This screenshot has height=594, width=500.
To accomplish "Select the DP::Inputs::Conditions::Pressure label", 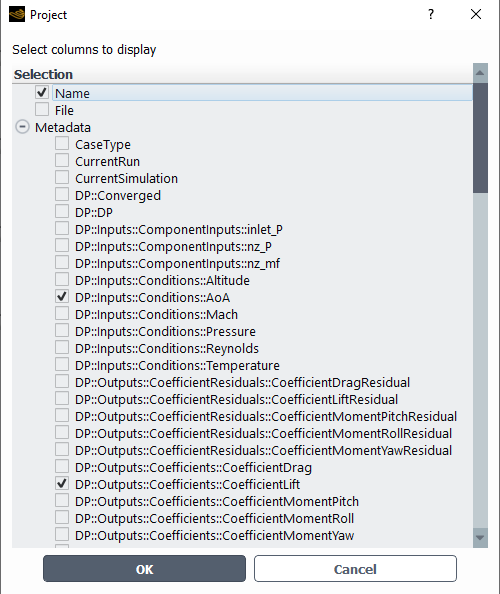I will [166, 331].
